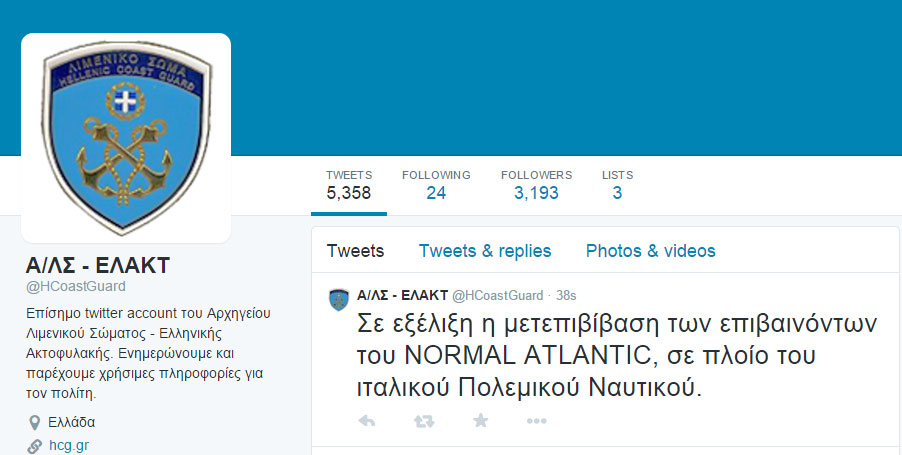Open the Photos & videos tab
The height and width of the screenshot is (455, 902).
pyautogui.click(x=650, y=251)
